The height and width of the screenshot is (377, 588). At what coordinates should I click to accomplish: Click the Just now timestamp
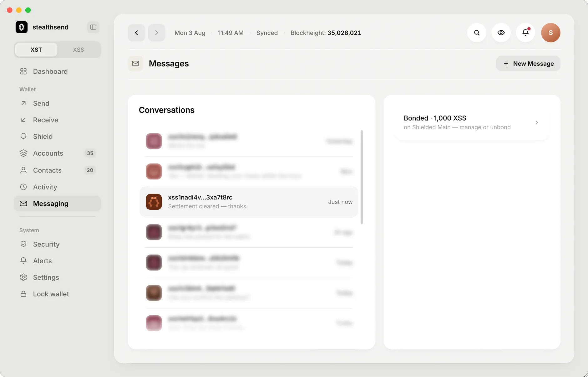click(x=340, y=202)
